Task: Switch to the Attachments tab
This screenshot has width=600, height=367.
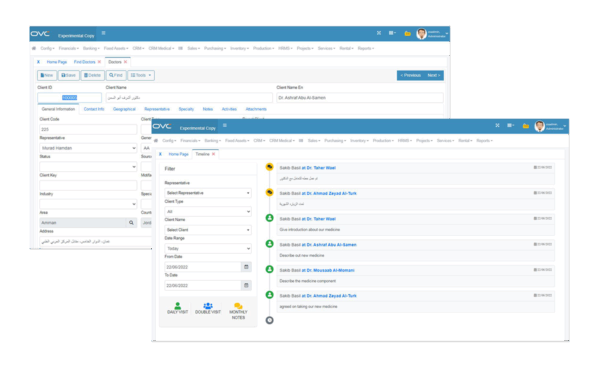Action: pos(256,109)
